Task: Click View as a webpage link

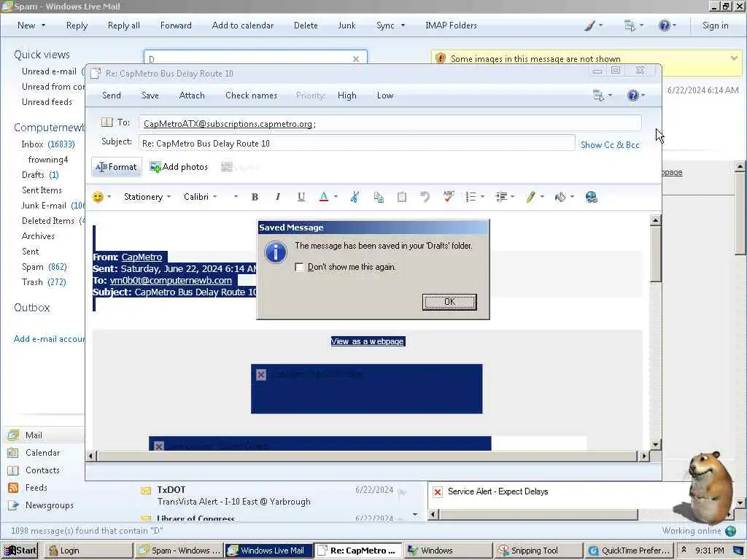Action: (x=368, y=341)
